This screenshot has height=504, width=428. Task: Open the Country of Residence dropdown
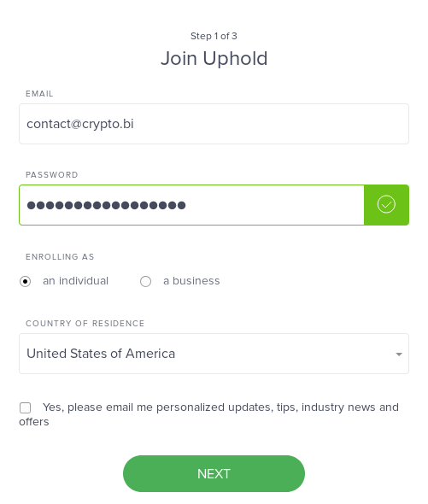(x=214, y=354)
